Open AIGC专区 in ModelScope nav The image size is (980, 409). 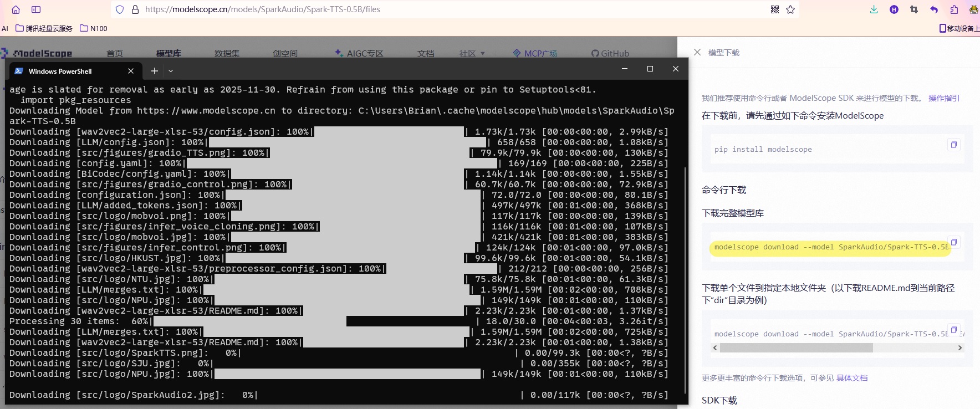click(359, 53)
